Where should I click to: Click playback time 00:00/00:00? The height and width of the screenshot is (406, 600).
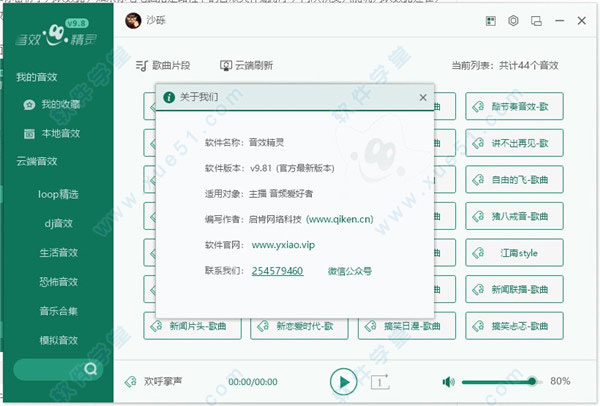coord(253,382)
